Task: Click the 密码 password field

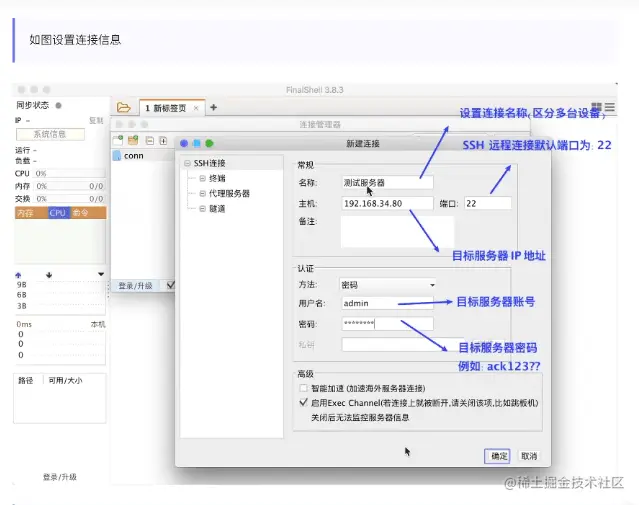Action: coord(387,324)
